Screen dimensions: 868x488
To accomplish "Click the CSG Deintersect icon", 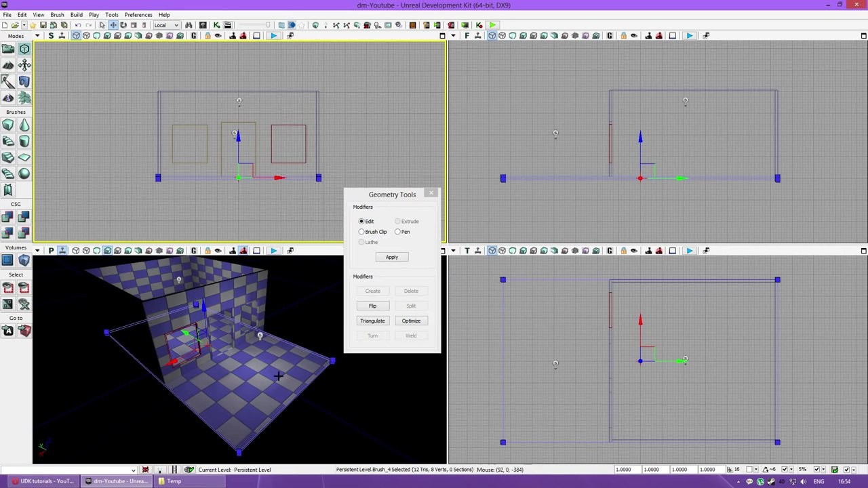I will coord(24,233).
